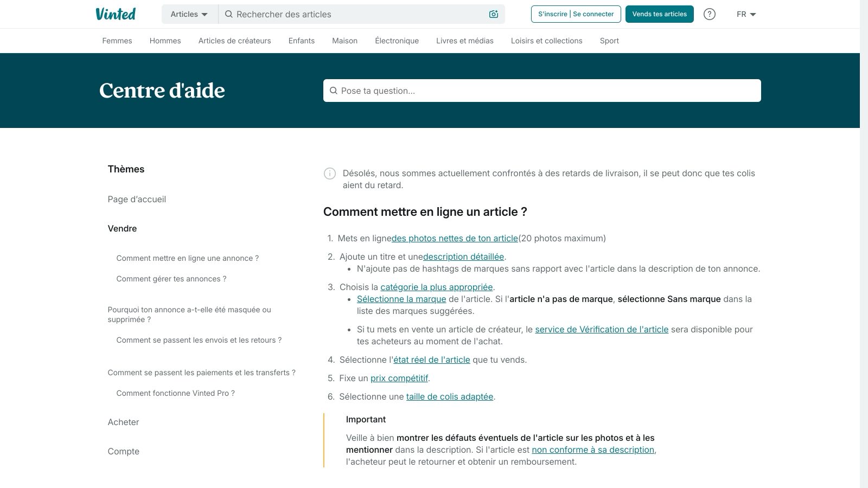The width and height of the screenshot is (868, 488).
Task: Click the magnifier in the article search bar
Action: [x=229, y=14]
